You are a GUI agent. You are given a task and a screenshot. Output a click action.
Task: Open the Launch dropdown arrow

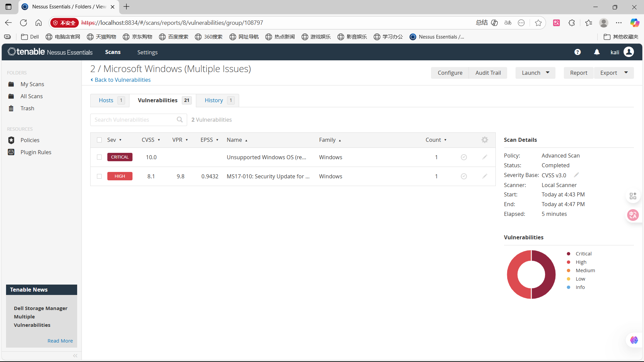pos(547,73)
